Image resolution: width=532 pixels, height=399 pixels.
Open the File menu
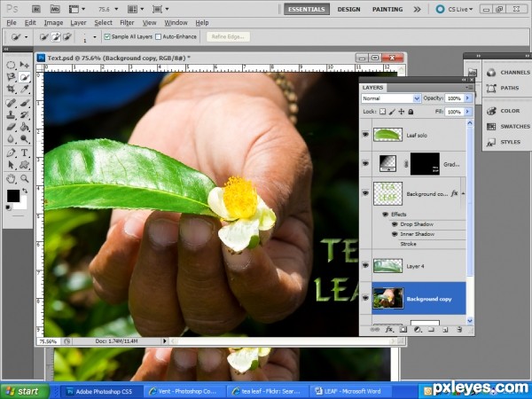coord(12,23)
